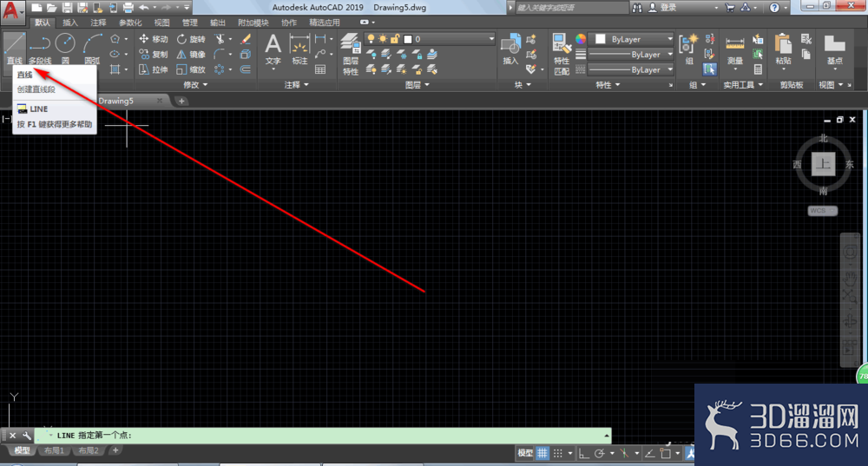
Task: Select the Polyline (多段线) tool
Action: coord(40,49)
